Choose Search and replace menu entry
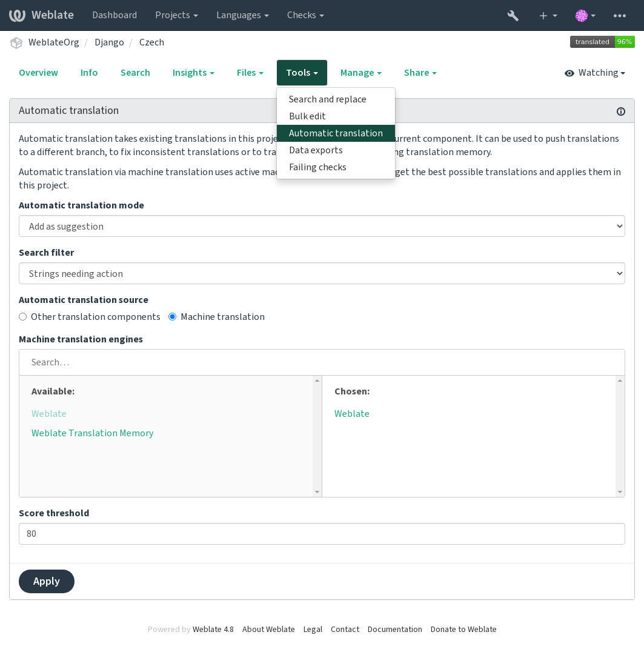This screenshot has height=652, width=644. click(x=336, y=99)
